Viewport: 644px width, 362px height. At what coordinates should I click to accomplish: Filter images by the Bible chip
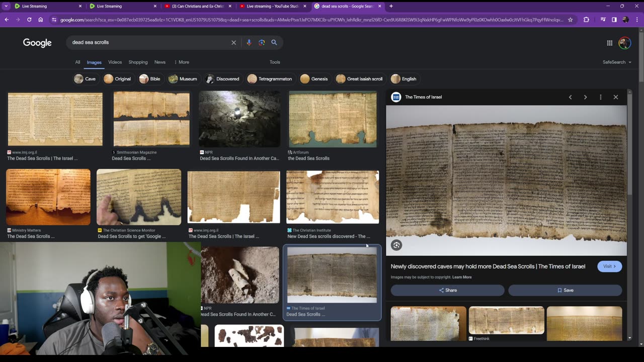pos(150,79)
